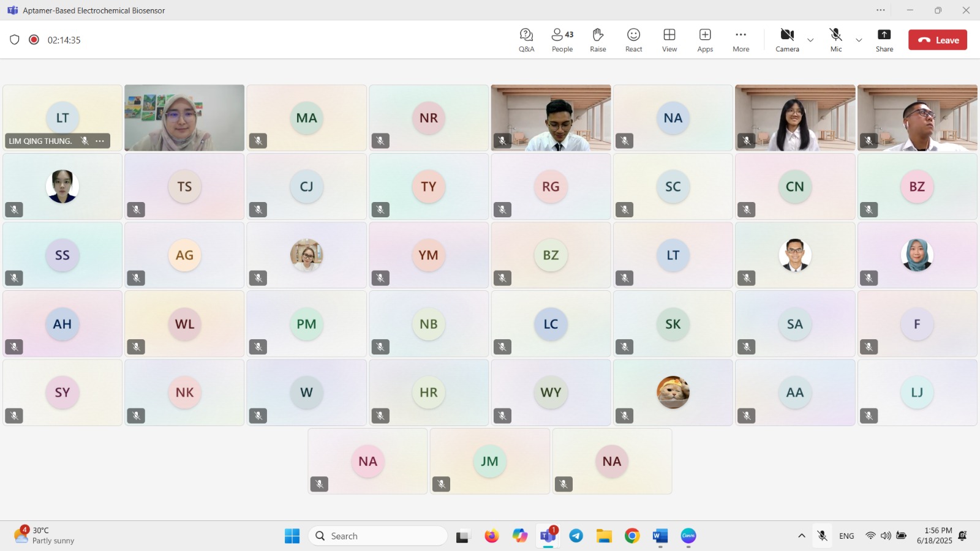Select the TS participant avatar
The image size is (980, 551).
184,186
